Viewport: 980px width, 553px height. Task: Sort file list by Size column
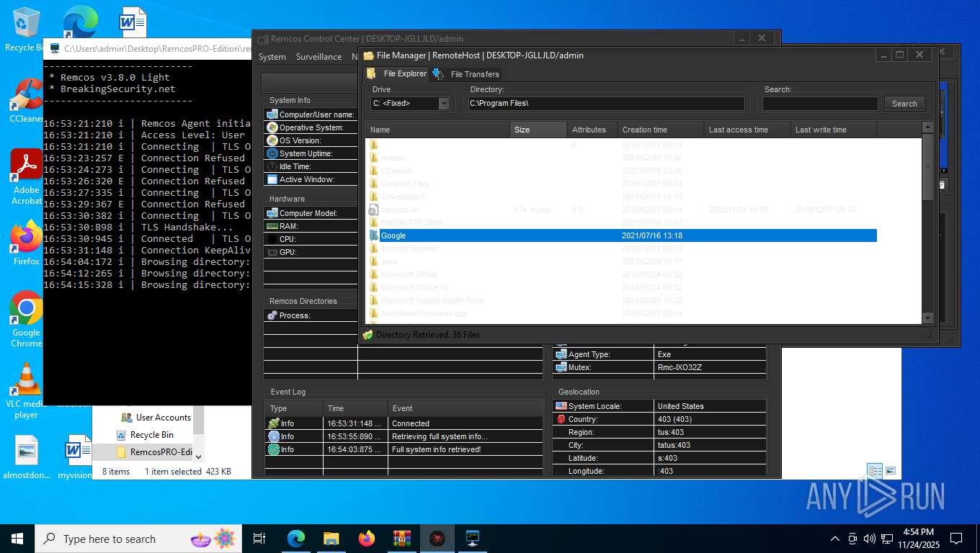[538, 130]
